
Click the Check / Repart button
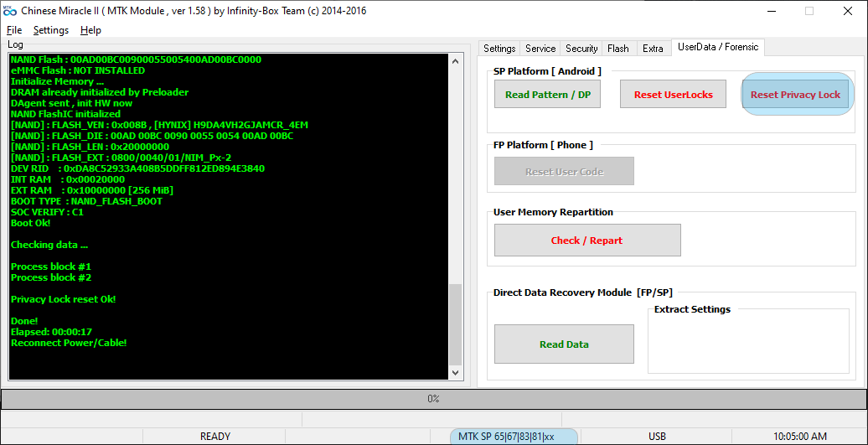point(587,241)
